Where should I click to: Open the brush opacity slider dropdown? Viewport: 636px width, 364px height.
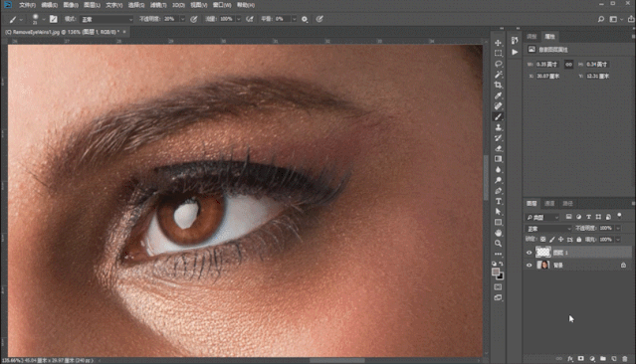tap(182, 19)
